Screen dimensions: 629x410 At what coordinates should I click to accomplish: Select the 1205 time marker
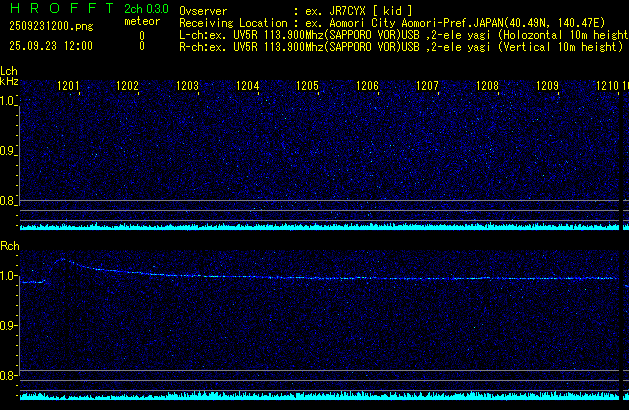[x=307, y=87]
